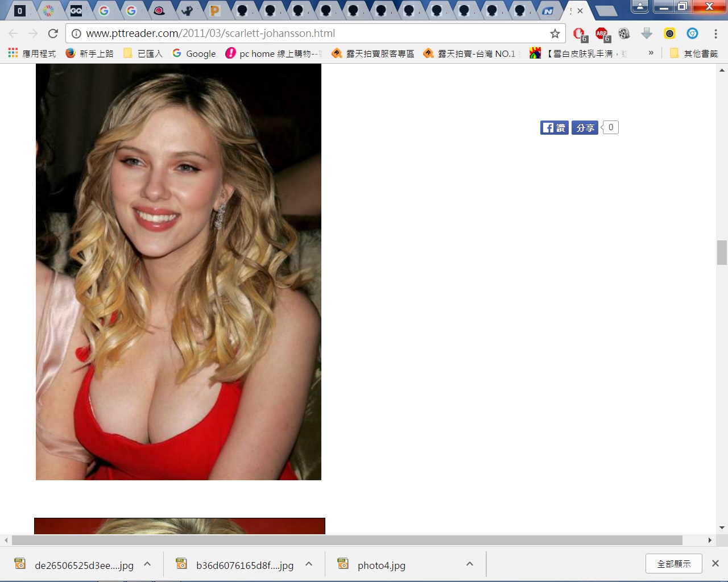
Task: Click the address bar URL field
Action: coord(316,34)
